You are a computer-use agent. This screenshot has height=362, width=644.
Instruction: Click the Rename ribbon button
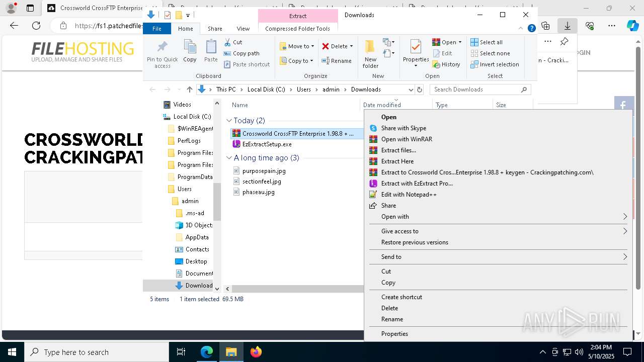[337, 61]
